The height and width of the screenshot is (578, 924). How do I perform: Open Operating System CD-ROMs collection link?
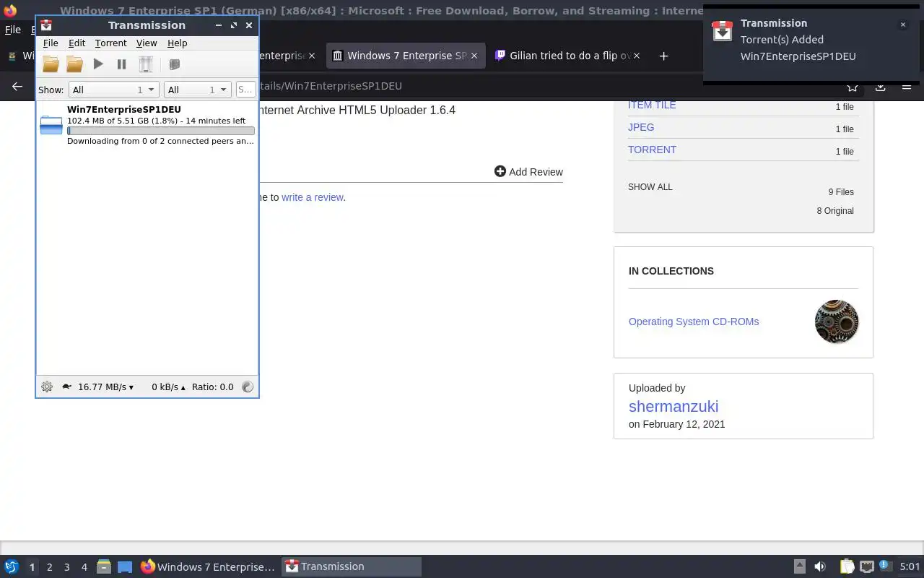[x=694, y=322]
